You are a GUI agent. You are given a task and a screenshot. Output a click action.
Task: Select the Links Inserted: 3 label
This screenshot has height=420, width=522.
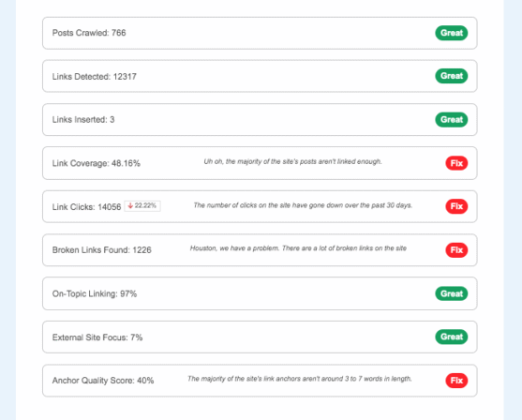83,120
